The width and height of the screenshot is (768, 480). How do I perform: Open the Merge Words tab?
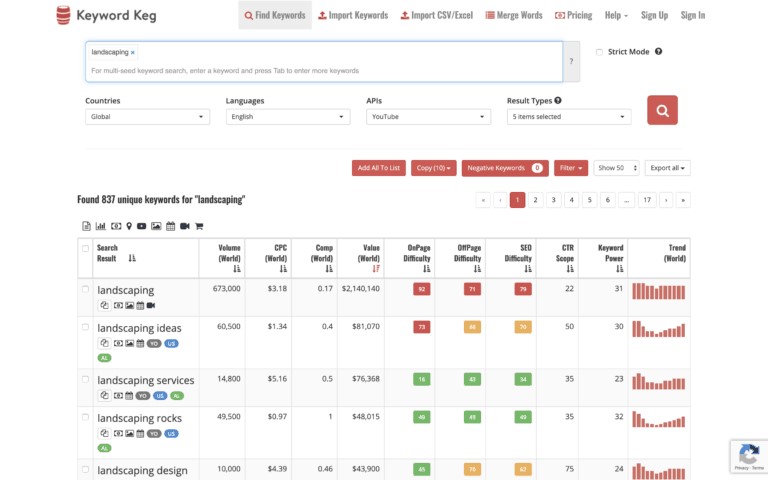click(514, 15)
